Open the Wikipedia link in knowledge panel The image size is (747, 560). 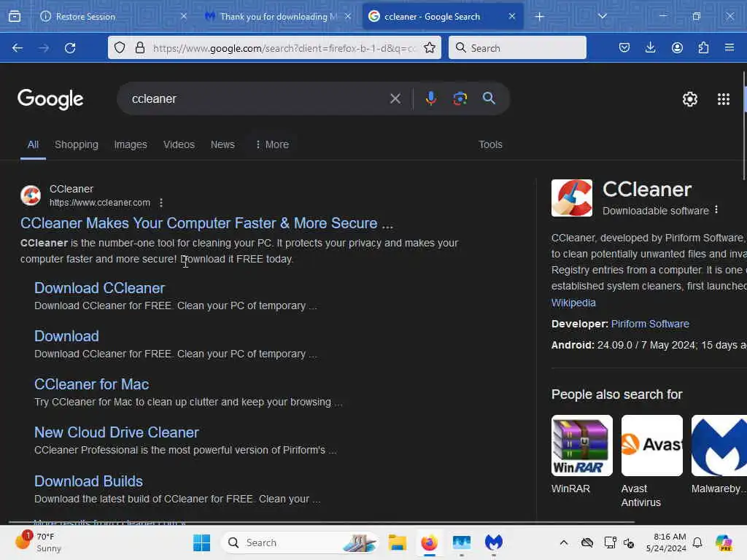coord(573,303)
